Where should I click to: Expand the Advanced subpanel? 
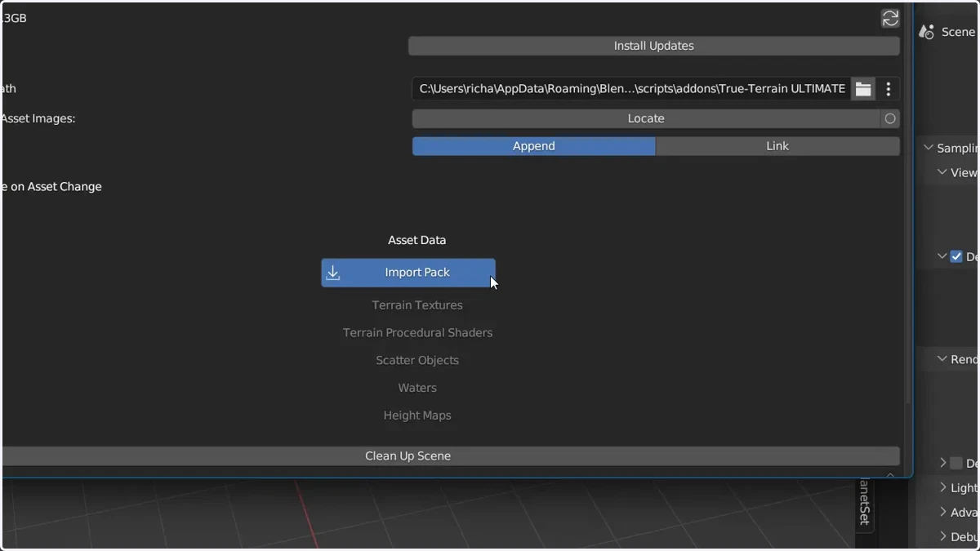942,512
